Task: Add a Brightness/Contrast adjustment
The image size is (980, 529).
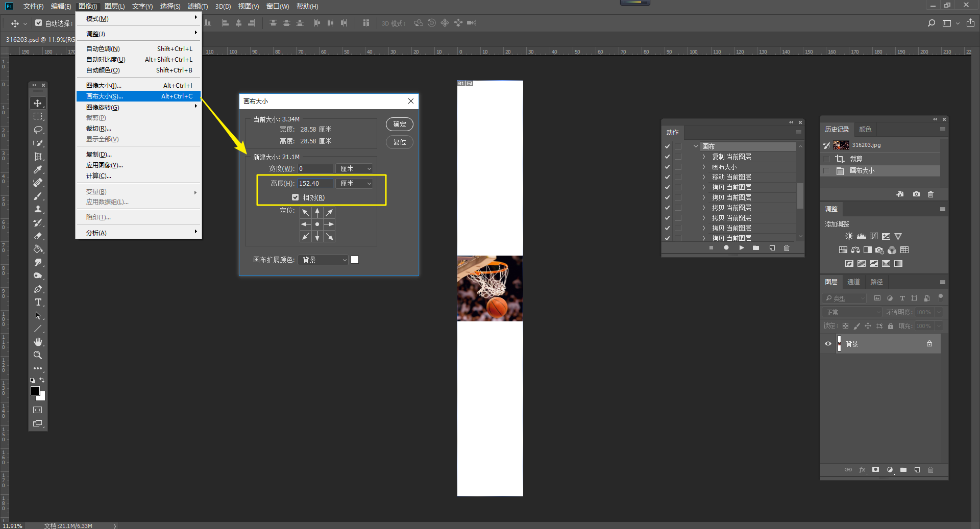Action: [x=849, y=236]
